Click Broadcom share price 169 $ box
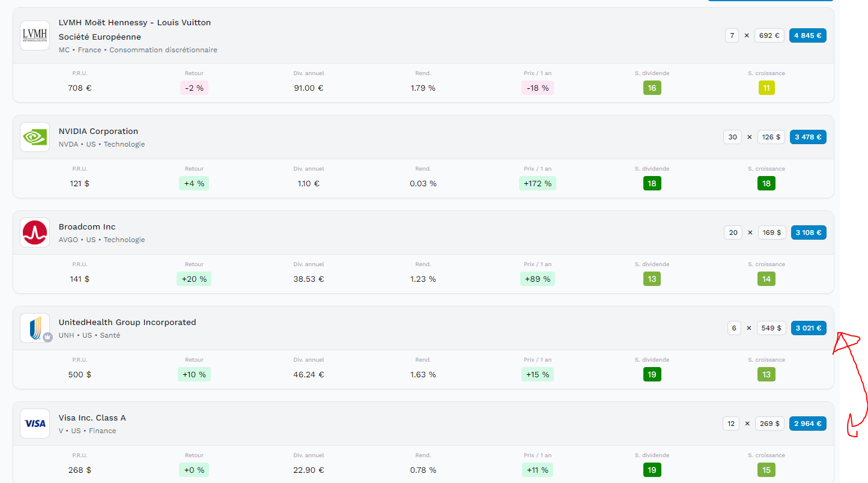Viewport: 868px width, 483px height. coord(772,232)
